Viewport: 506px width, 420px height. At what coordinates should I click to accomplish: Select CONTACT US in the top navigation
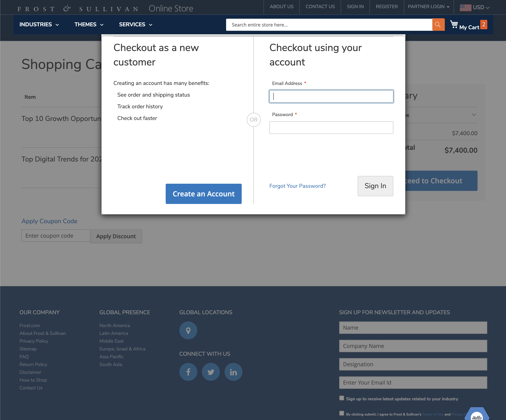(320, 7)
